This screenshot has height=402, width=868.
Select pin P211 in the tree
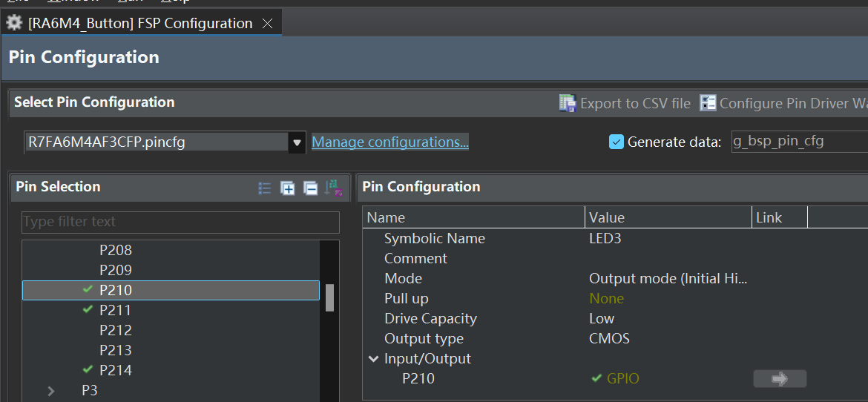click(116, 310)
